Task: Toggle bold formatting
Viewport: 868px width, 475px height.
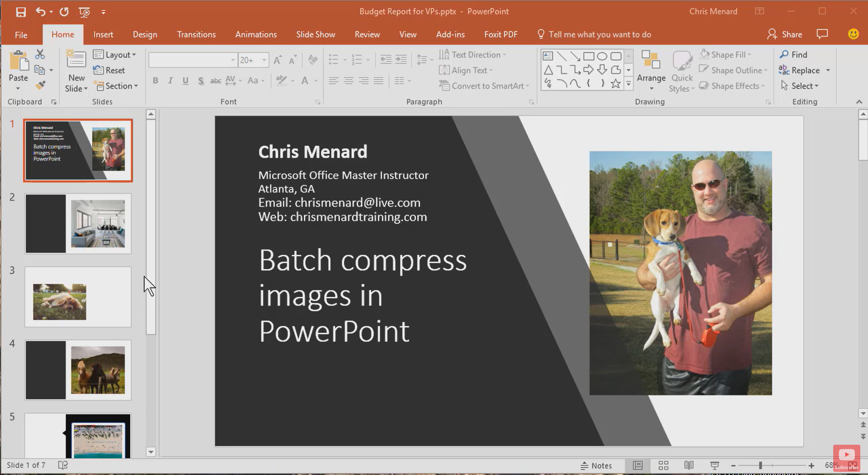Action: point(155,80)
